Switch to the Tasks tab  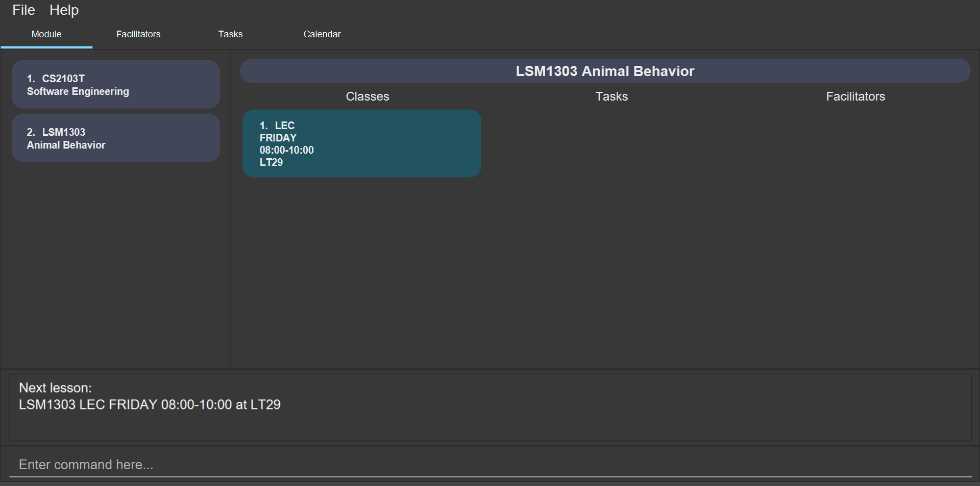pos(230,34)
